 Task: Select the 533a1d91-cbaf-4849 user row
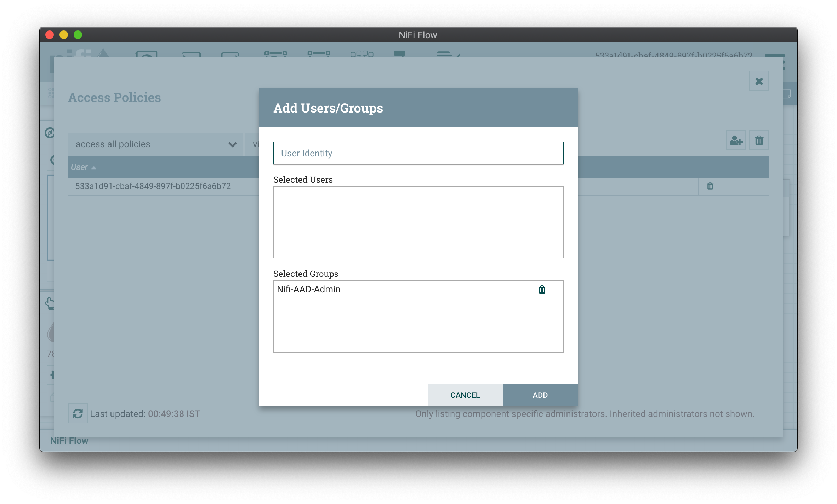(x=153, y=186)
